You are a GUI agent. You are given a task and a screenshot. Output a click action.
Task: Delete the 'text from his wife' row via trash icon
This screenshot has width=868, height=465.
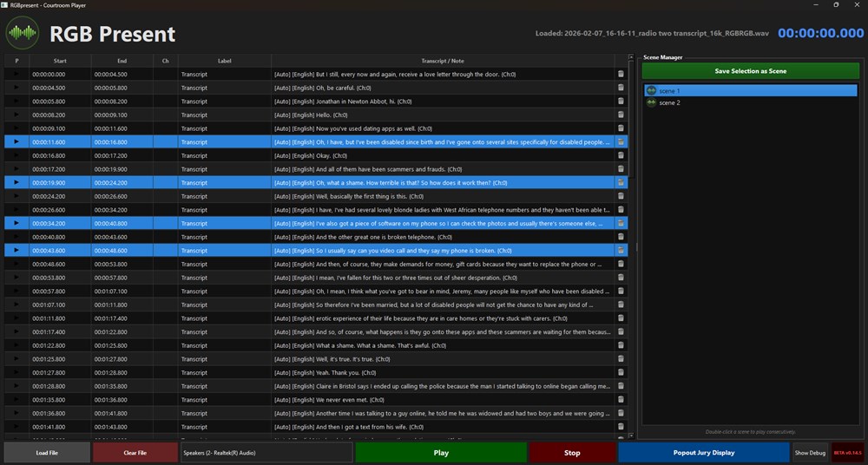point(621,427)
